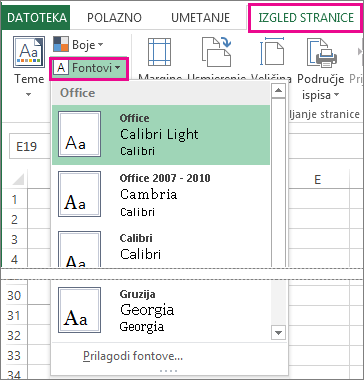
Task: Select row 3 header
Action: (15, 239)
